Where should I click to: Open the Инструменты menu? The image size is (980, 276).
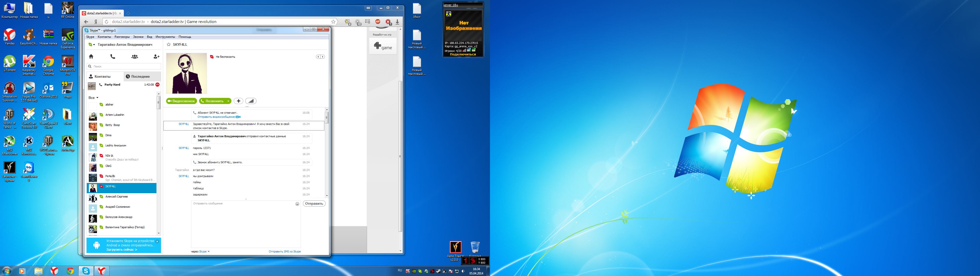[165, 37]
